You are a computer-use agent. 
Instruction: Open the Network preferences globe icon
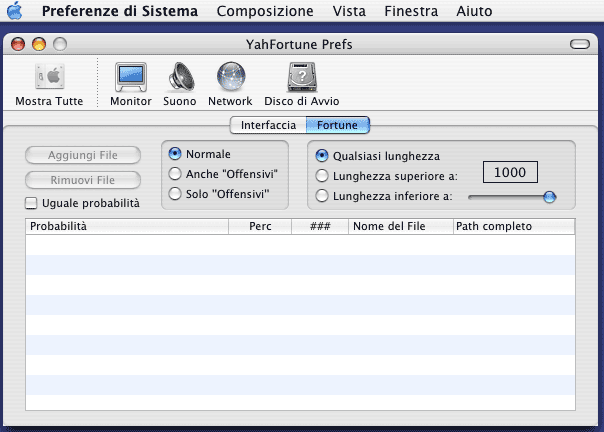(229, 79)
